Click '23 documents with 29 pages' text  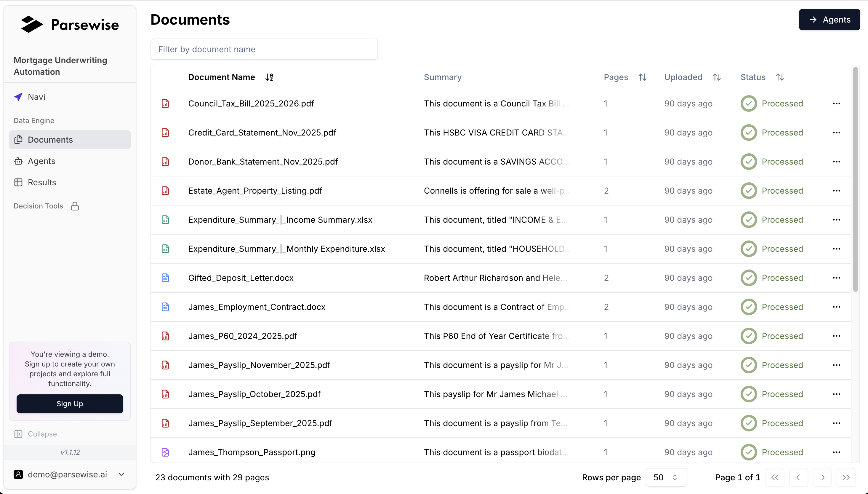pos(212,477)
